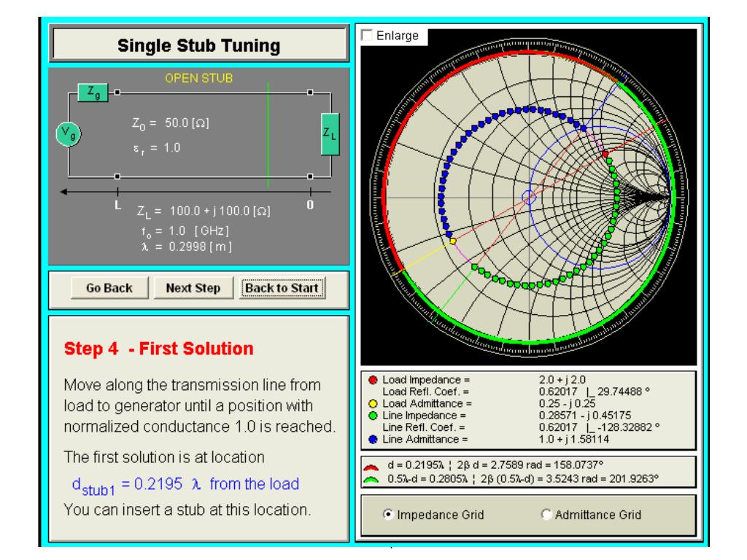The width and height of the screenshot is (747, 560).
Task: Click the Z0 50.0 ohm value field
Action: 187,122
